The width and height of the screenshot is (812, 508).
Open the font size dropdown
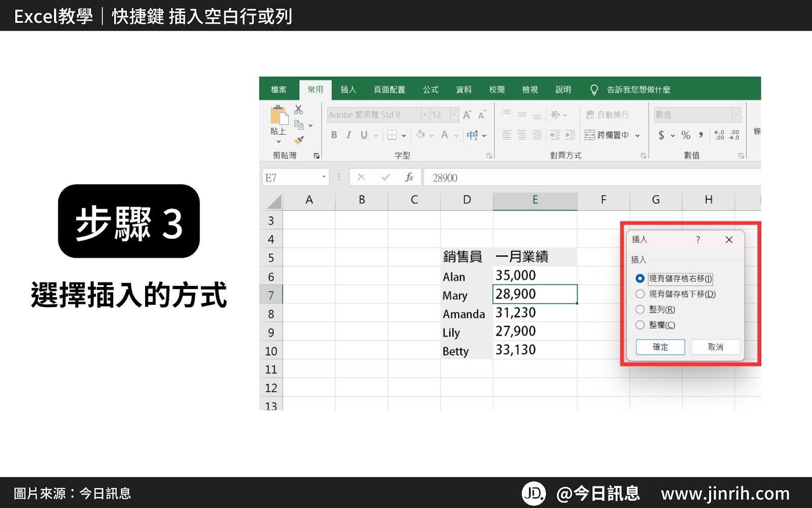[x=454, y=115]
